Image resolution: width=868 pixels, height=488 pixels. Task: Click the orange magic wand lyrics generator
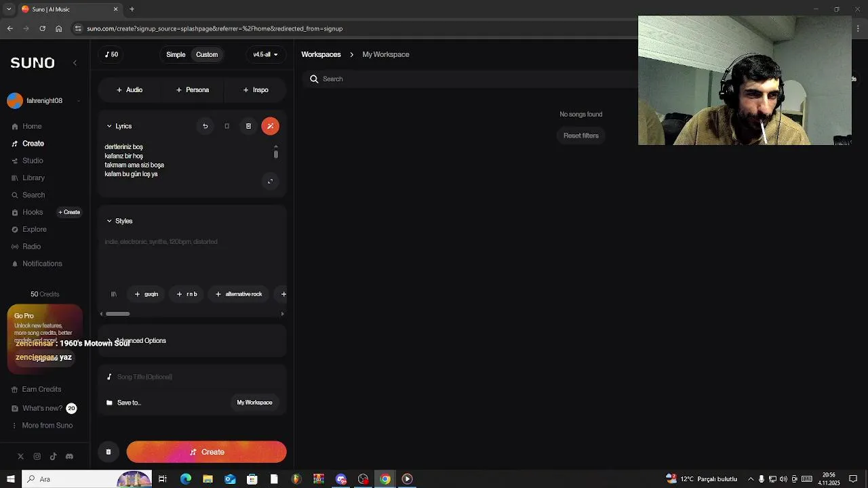[x=270, y=126]
